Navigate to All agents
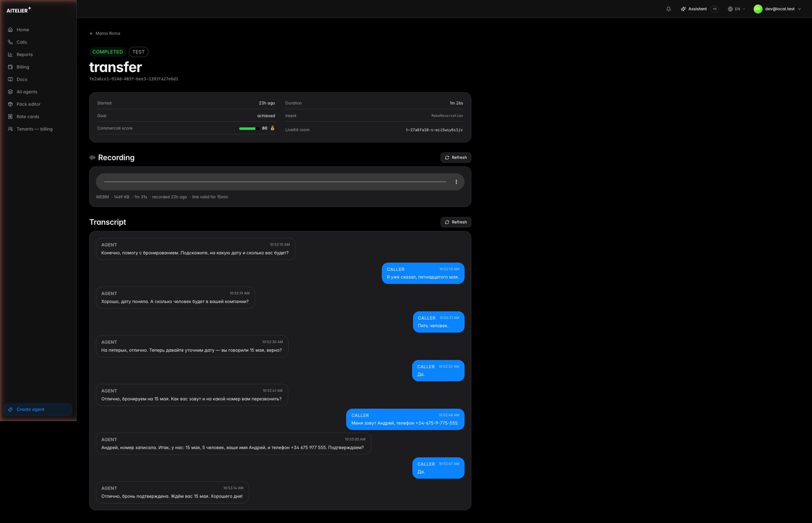Viewport: 812px width, 523px height. click(x=38, y=92)
